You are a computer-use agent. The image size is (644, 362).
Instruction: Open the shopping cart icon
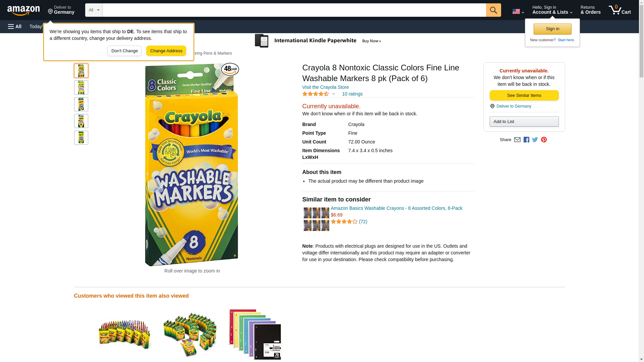(620, 10)
